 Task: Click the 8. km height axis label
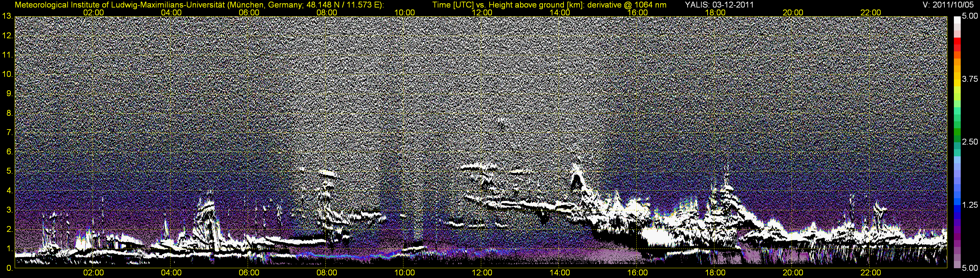(9, 113)
